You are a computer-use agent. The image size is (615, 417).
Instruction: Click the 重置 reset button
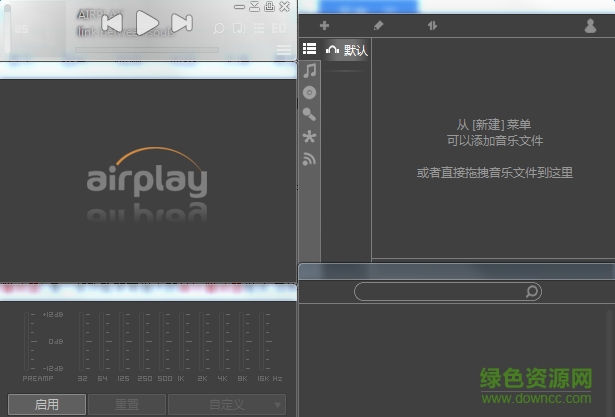click(127, 404)
